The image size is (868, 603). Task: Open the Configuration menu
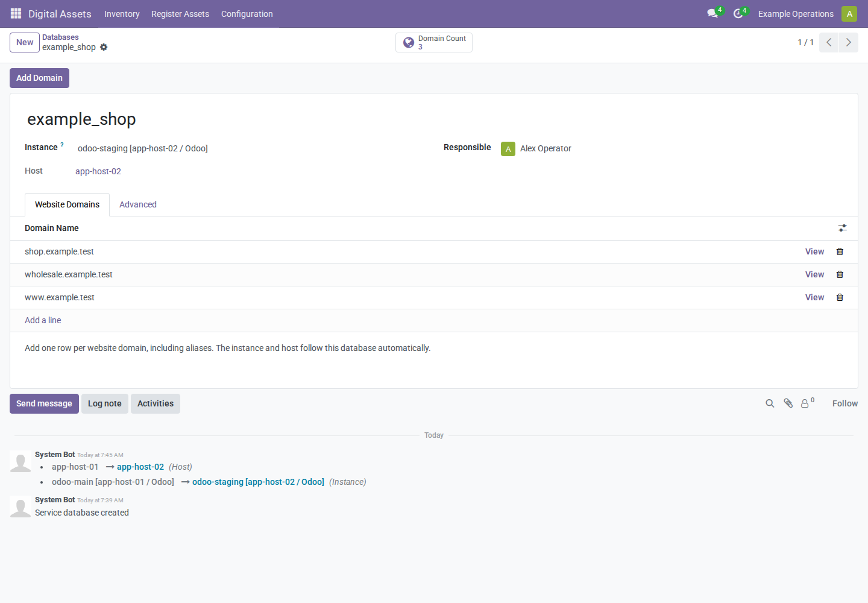pyautogui.click(x=247, y=14)
